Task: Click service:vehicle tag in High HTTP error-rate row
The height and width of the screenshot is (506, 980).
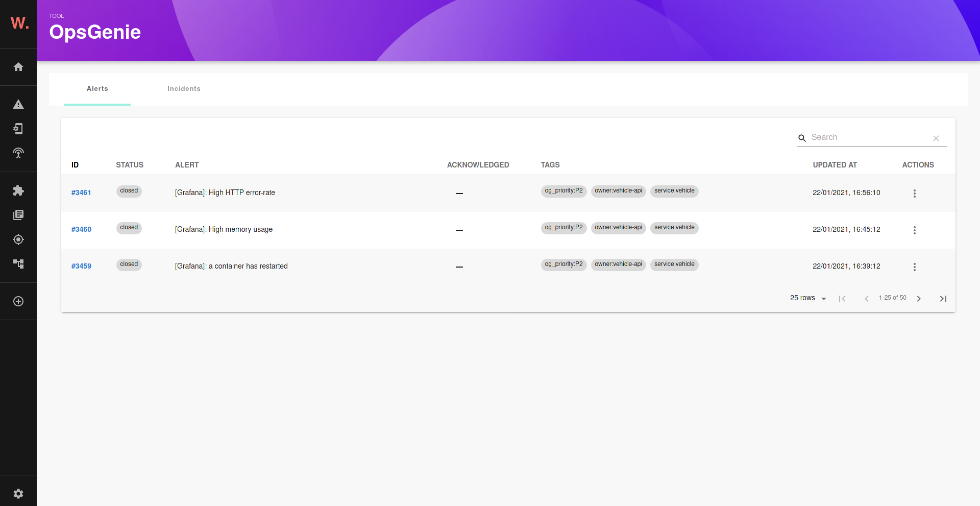Action: (x=674, y=191)
